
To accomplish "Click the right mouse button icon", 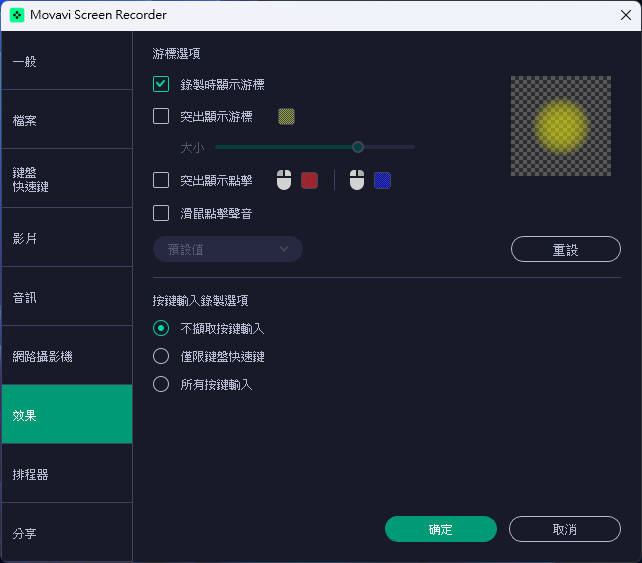I will (357, 180).
